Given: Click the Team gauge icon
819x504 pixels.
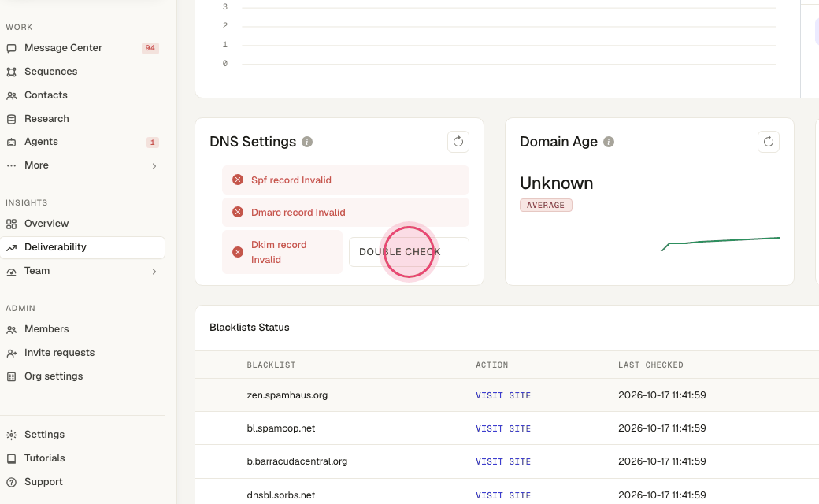Looking at the screenshot, I should coord(12,272).
